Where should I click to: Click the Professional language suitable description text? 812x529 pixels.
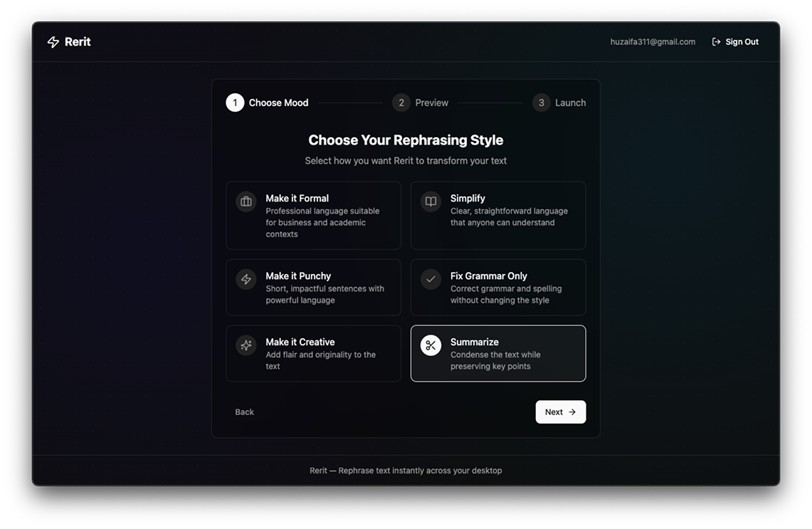pos(322,222)
